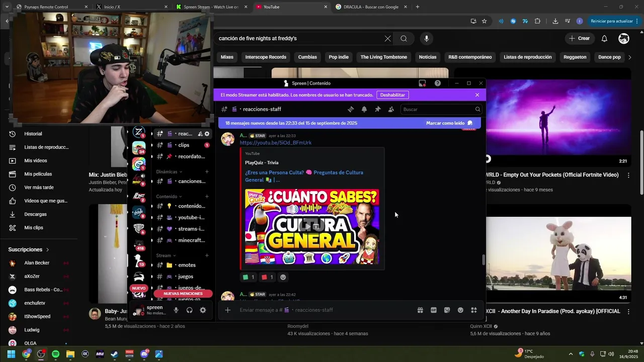Jump to NUEVAS MENCIONES pill

(183, 294)
